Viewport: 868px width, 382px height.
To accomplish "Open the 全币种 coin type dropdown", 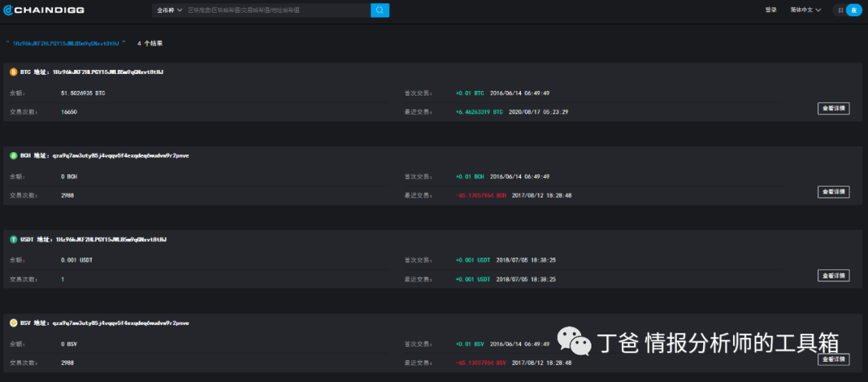I will click(167, 10).
